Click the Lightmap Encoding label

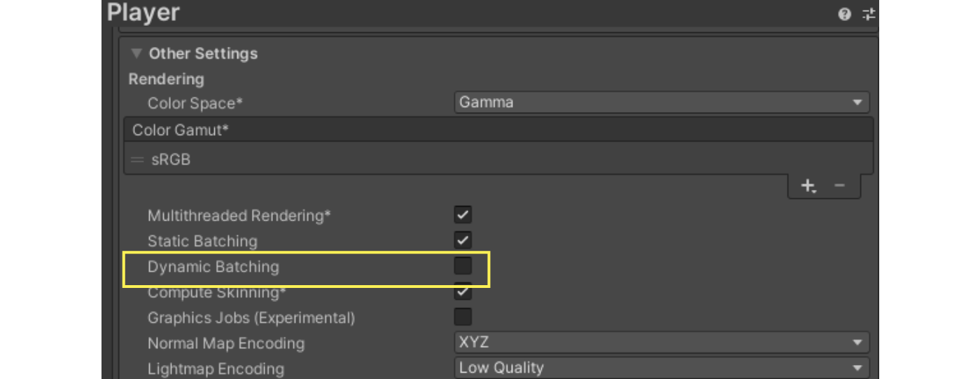(x=216, y=368)
